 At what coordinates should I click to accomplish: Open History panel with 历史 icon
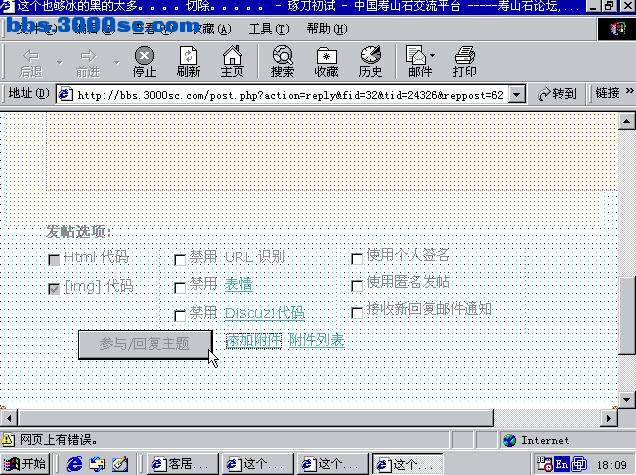coord(370,62)
